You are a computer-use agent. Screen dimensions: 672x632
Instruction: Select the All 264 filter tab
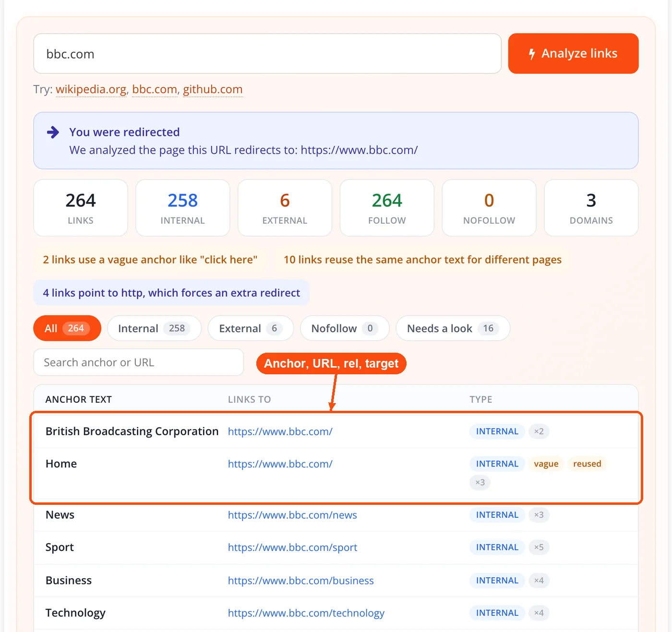click(67, 328)
